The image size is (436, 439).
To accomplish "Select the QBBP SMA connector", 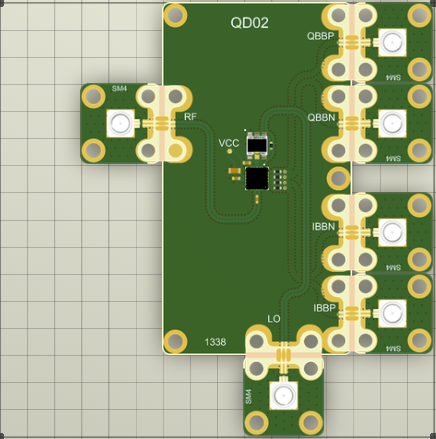I will pyautogui.click(x=392, y=42).
